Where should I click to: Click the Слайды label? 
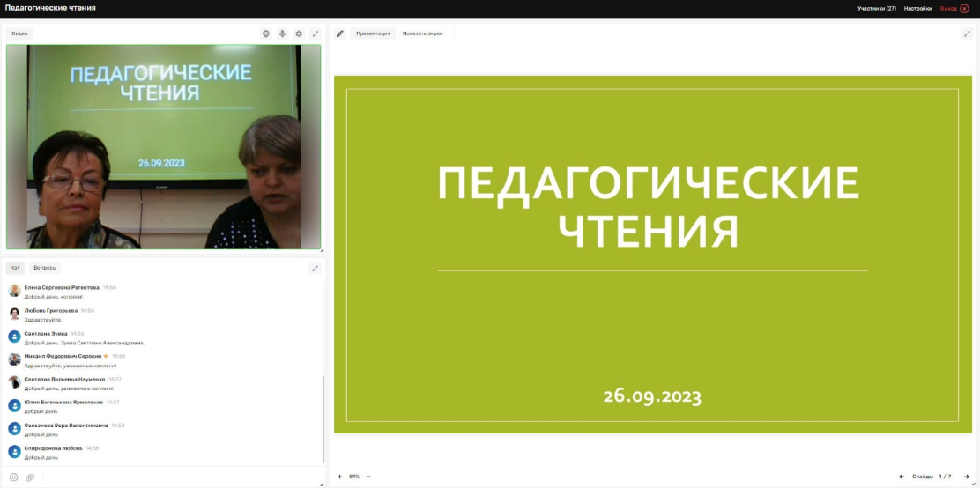coord(923,477)
